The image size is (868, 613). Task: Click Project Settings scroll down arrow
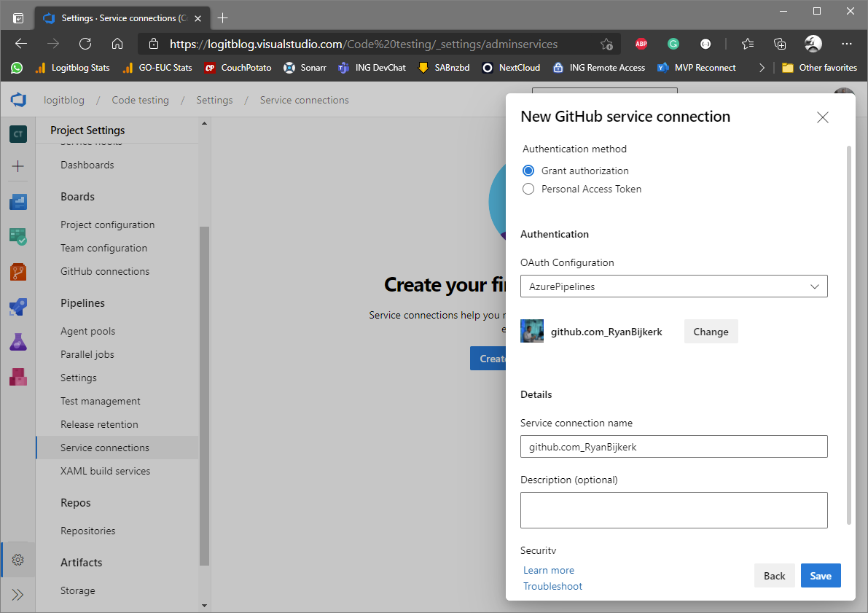(x=204, y=605)
